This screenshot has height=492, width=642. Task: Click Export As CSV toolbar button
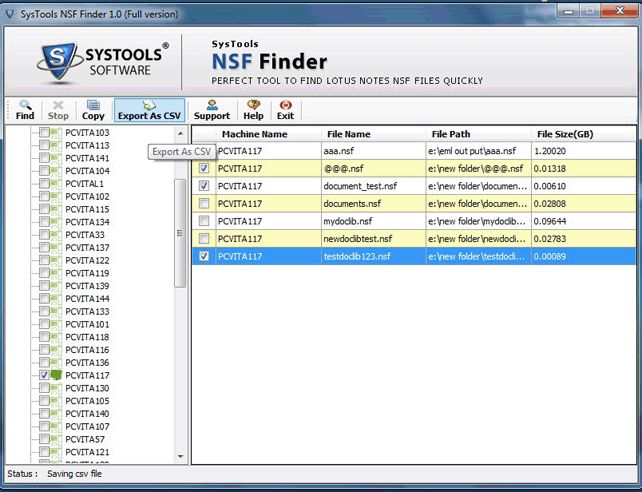pos(149,110)
